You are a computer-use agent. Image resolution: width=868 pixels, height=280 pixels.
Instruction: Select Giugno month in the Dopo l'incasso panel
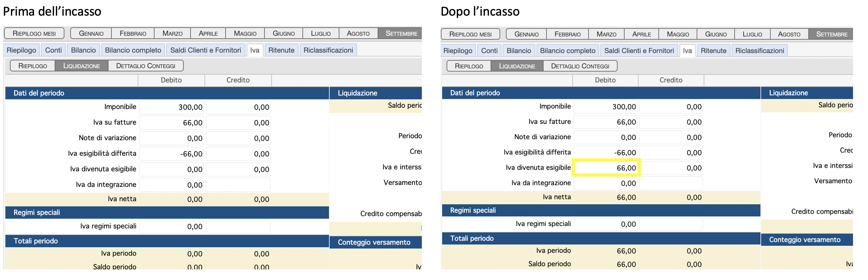(x=716, y=34)
